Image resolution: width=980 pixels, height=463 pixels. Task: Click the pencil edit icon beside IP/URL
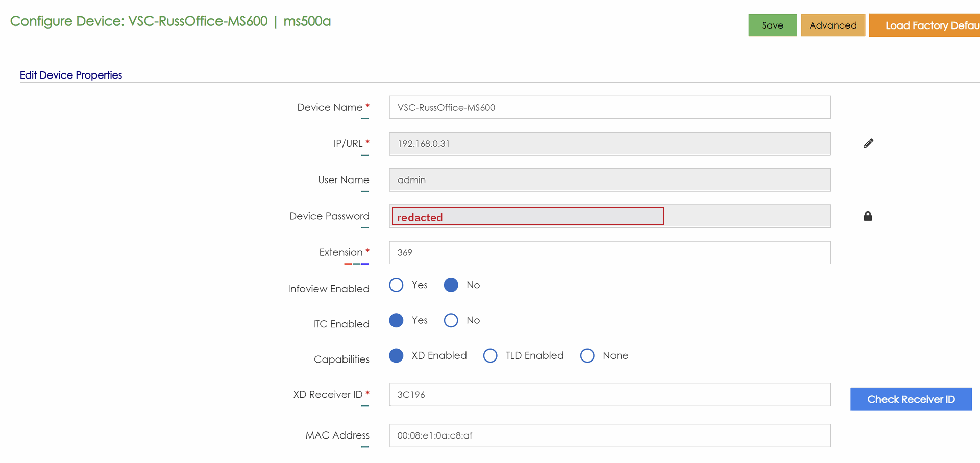pos(868,143)
